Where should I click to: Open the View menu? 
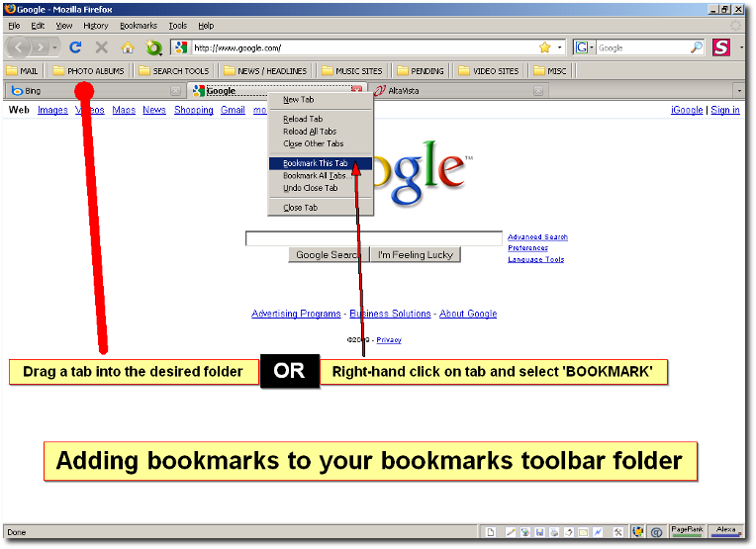tap(63, 26)
